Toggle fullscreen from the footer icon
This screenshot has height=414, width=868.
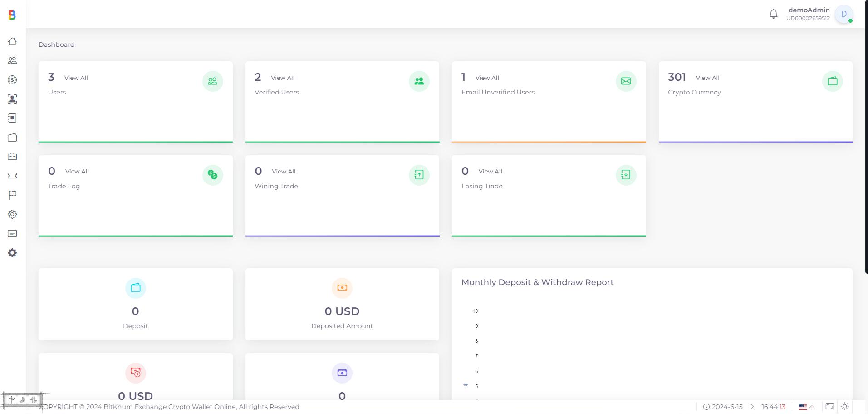pyautogui.click(x=829, y=407)
